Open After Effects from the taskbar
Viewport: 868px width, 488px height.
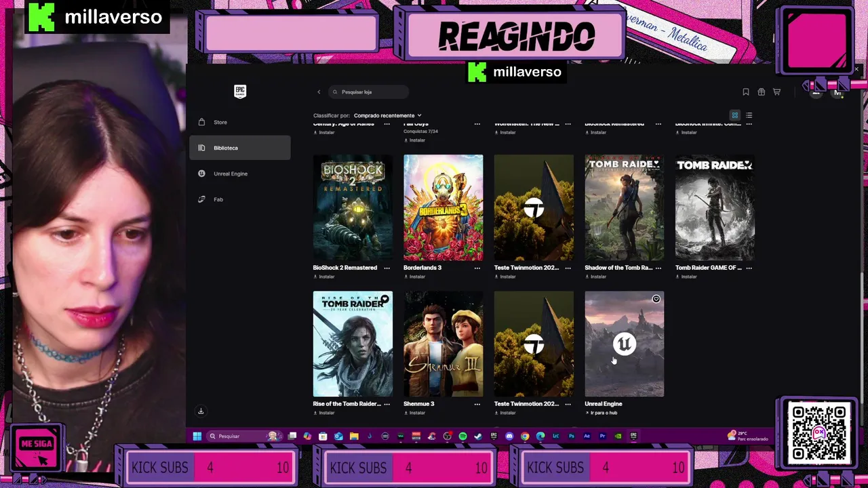[587, 436]
